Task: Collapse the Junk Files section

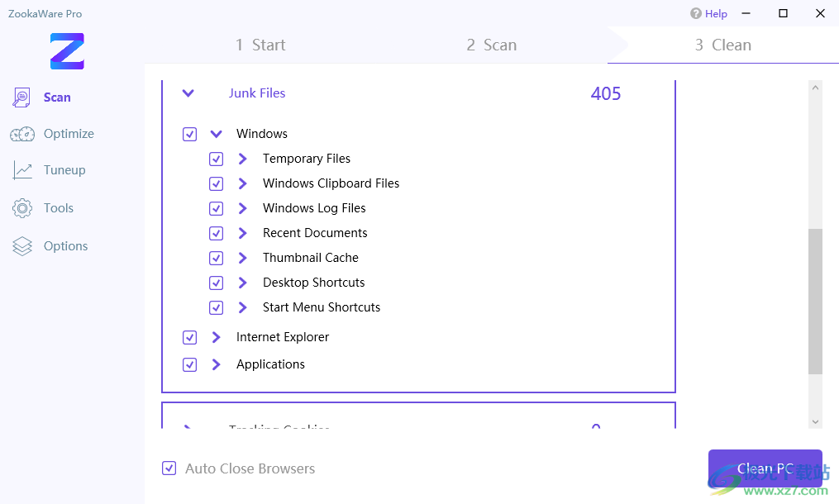Action: (x=188, y=93)
